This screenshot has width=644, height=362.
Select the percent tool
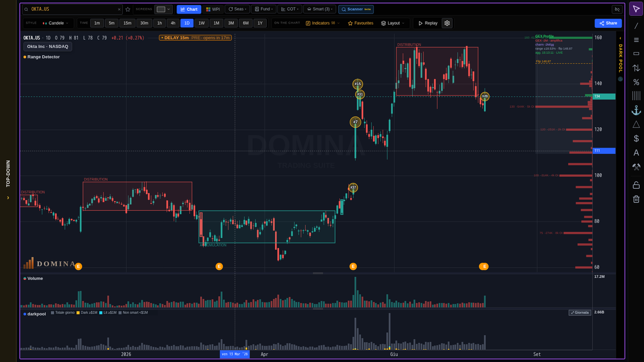(636, 82)
